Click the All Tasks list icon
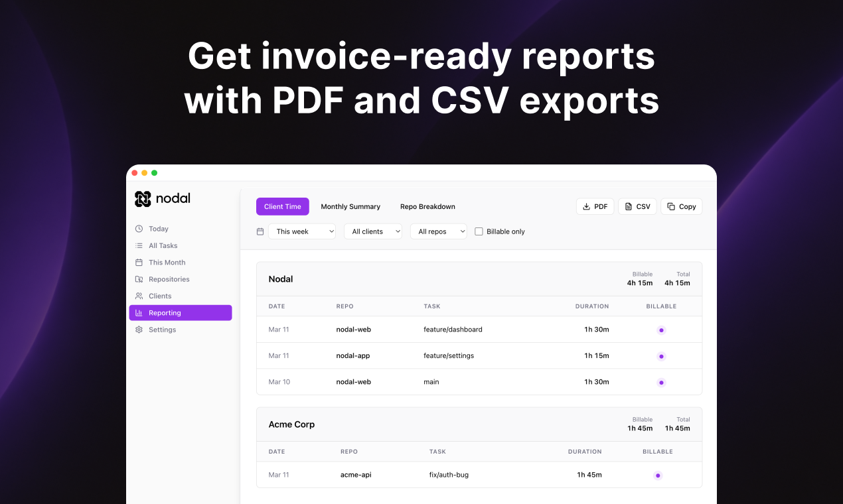 click(139, 245)
